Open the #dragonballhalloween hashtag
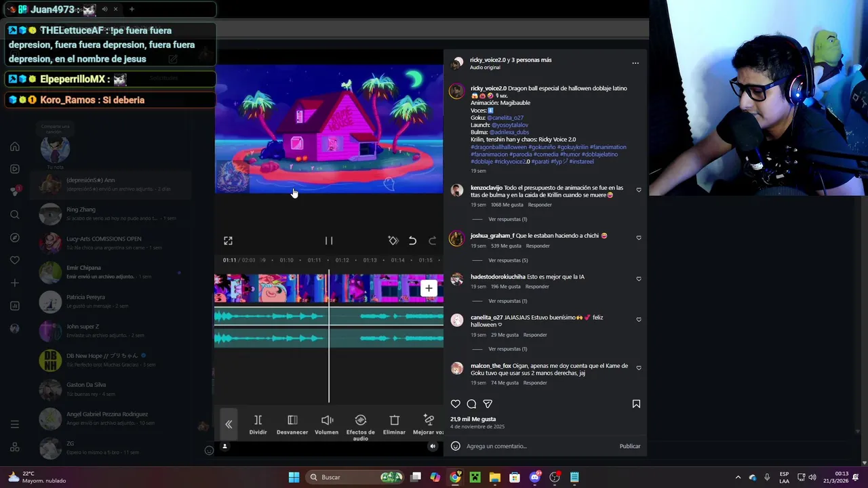Viewport: 868px width, 488px height. pyautogui.click(x=498, y=147)
